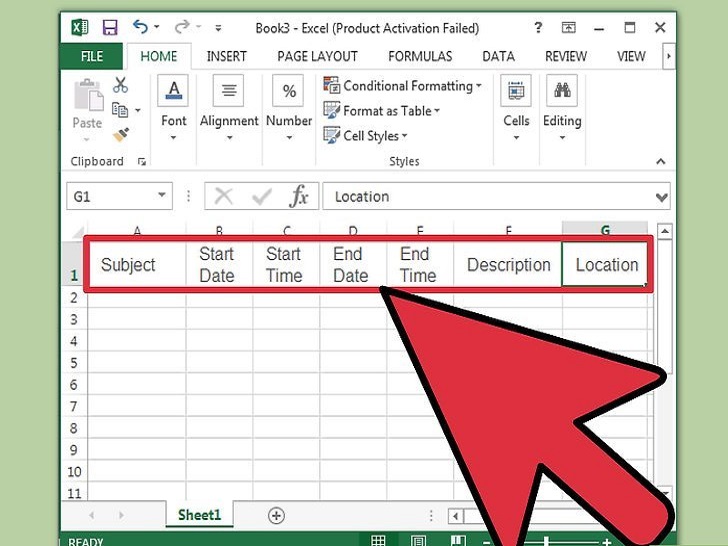The height and width of the screenshot is (546, 728).
Task: Select the Start Time cell
Action: [x=286, y=265]
